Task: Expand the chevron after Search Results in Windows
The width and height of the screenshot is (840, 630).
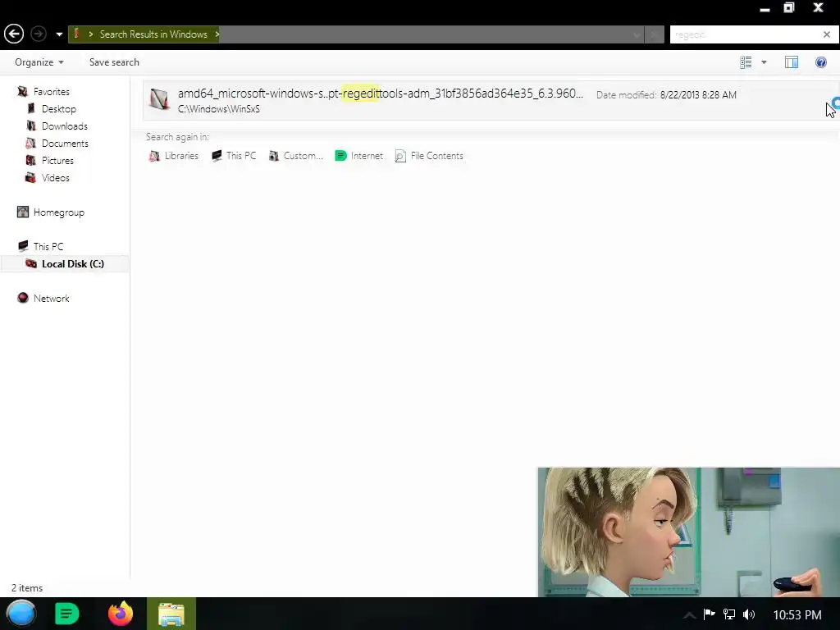Action: click(x=217, y=34)
